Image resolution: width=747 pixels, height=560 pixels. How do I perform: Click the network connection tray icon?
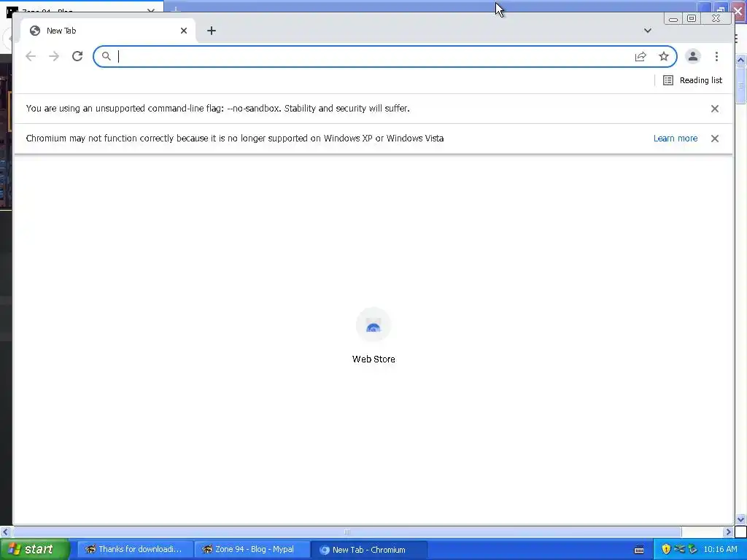point(679,549)
